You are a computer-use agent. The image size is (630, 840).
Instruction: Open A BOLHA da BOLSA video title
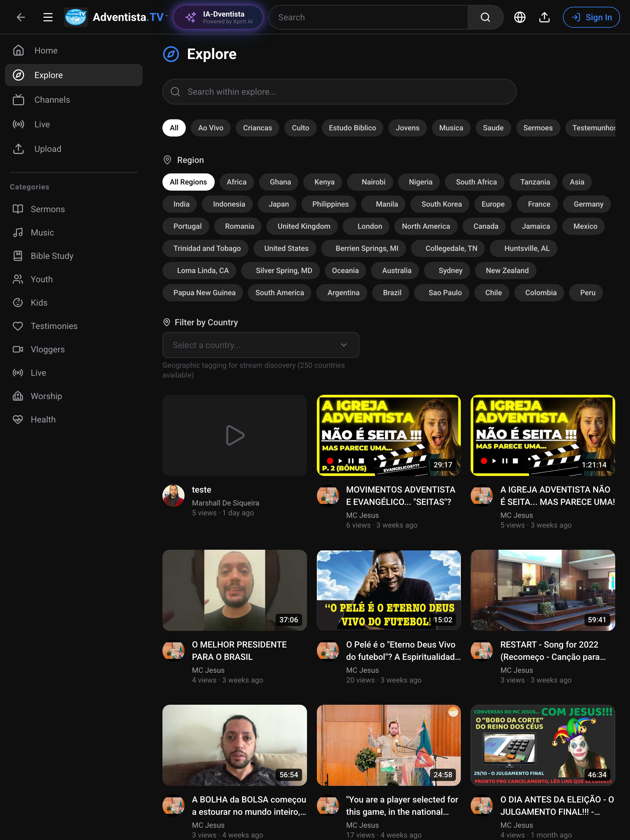249,806
